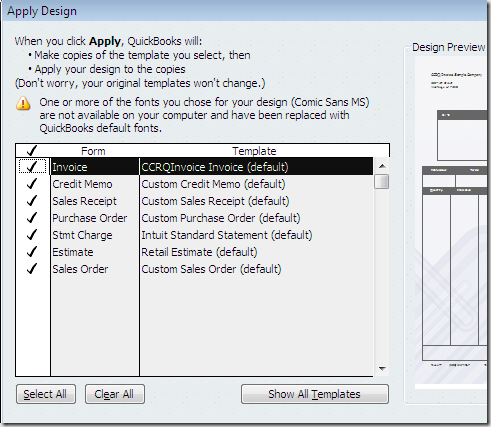The width and height of the screenshot is (491, 427).
Task: Click the checkmark column header
Action: click(x=32, y=151)
